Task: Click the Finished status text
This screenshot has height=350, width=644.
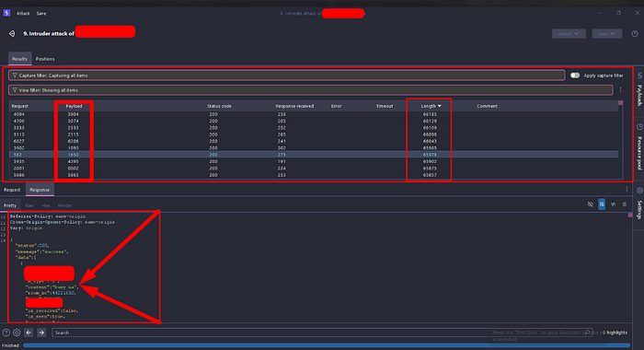Action: point(10,345)
